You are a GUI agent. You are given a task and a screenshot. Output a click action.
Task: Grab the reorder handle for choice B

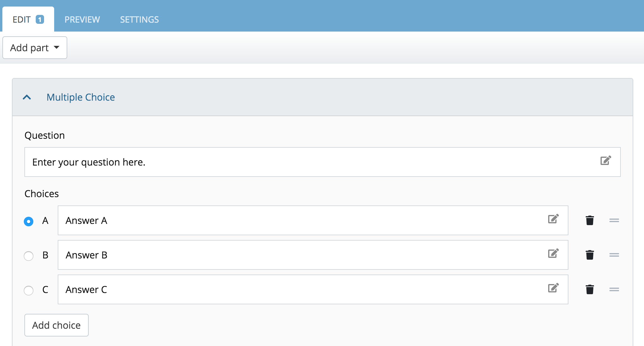(614, 255)
